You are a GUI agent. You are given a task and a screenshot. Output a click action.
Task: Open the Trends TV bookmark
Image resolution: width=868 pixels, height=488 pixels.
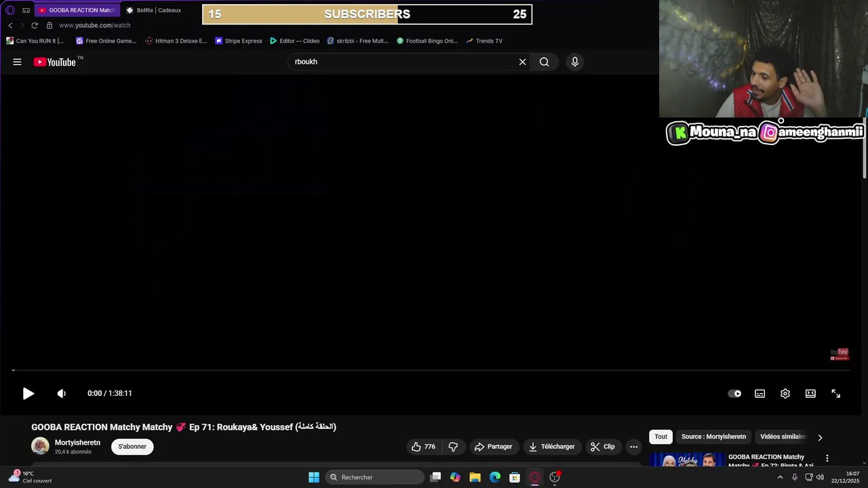[x=484, y=41]
